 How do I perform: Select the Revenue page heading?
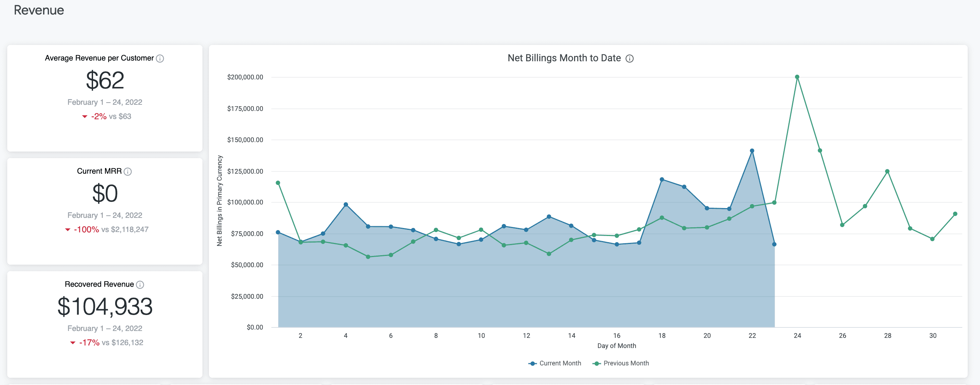coord(38,10)
